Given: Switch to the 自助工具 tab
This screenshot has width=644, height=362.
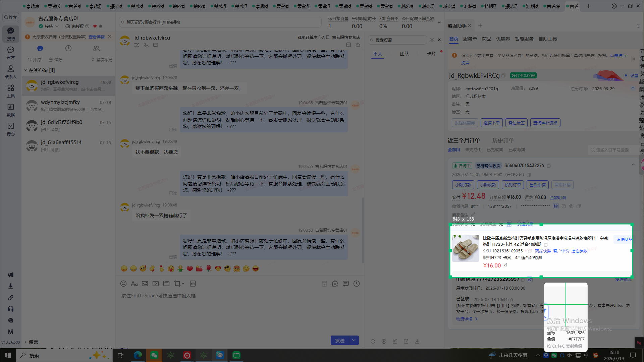Looking at the screenshot, I should tap(548, 39).
